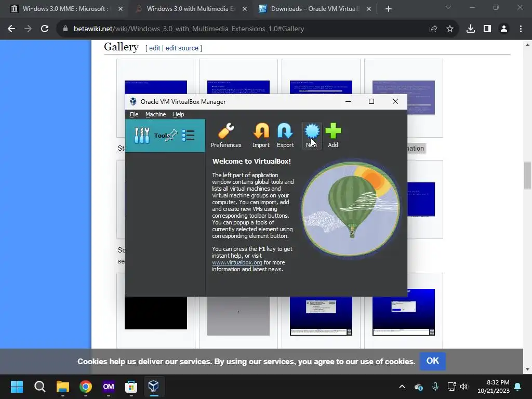Select the Tools item in VirtualBox sidebar

click(x=165, y=136)
